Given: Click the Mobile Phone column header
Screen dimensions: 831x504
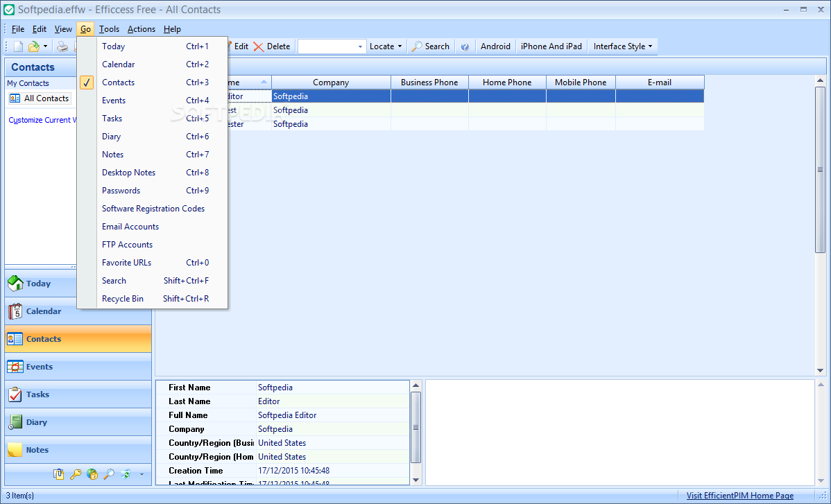Looking at the screenshot, I should (581, 82).
